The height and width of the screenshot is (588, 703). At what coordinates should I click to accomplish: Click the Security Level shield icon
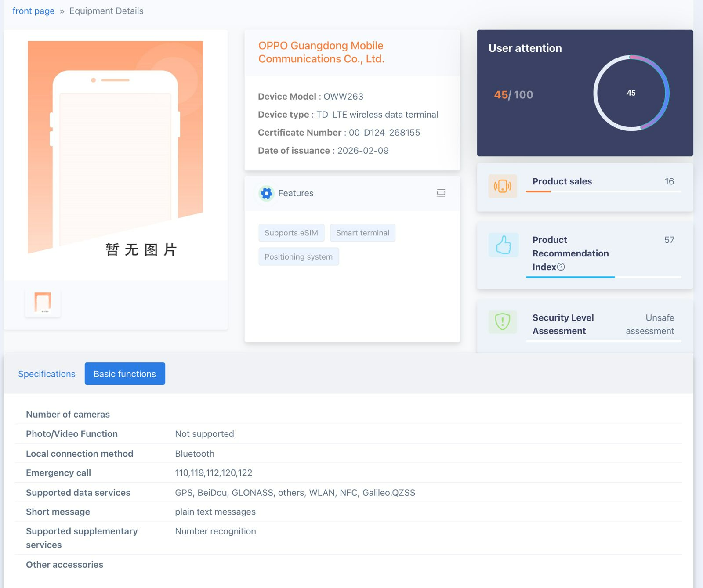[502, 322]
